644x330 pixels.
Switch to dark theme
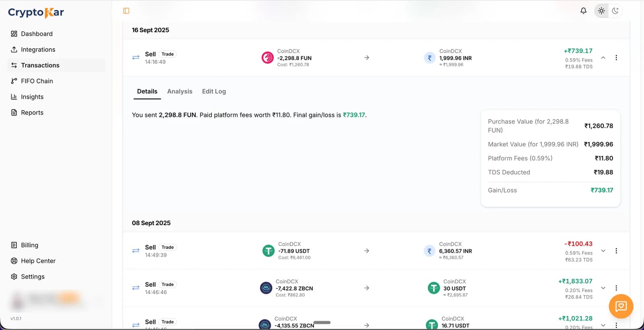pos(615,11)
